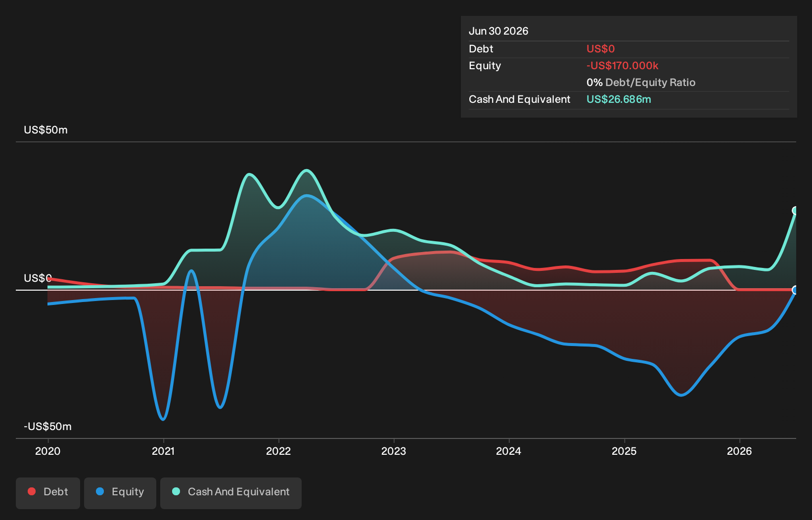Click the Debt row label in tooltip
Screen dimensions: 812x520
[x=481, y=49]
